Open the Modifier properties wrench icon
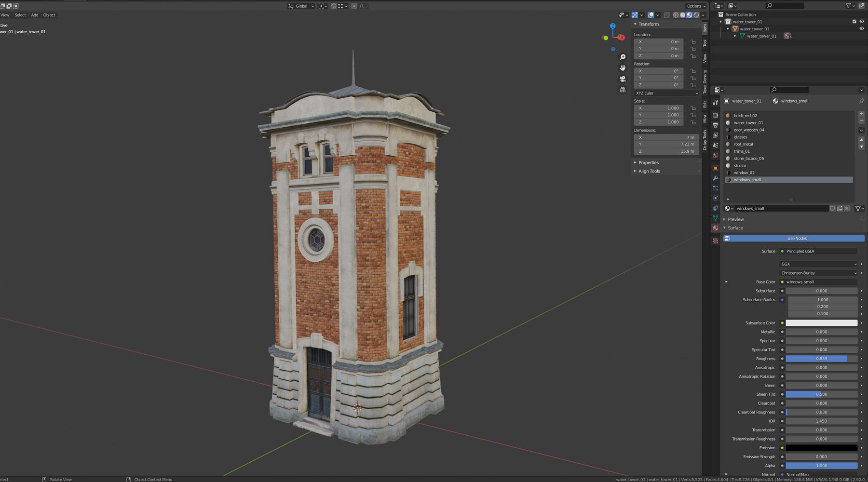Screen dimensions: 868x482 [x=715, y=178]
